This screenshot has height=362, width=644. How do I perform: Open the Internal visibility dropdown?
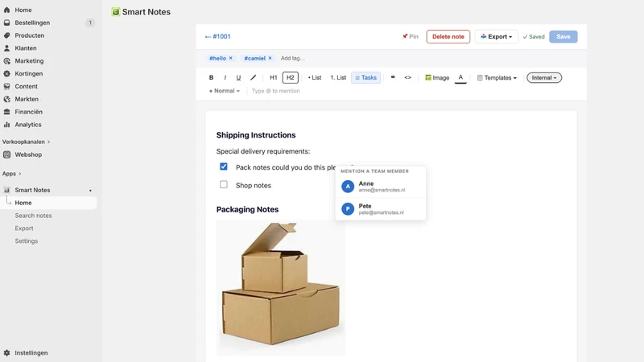[544, 77]
